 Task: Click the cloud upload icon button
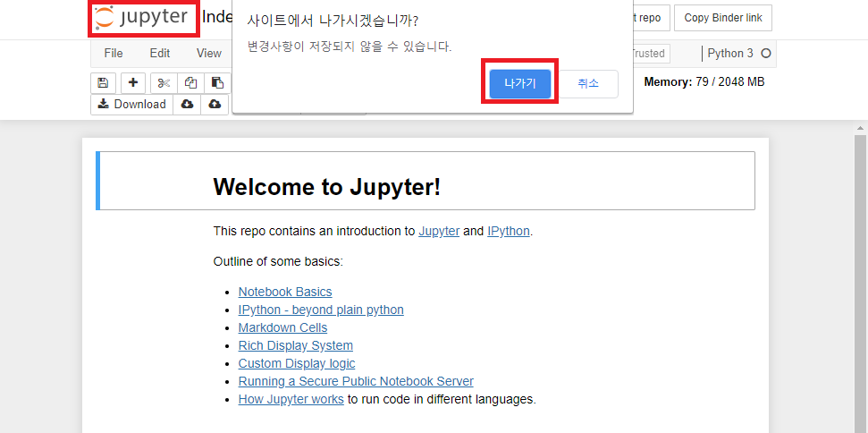coord(215,104)
